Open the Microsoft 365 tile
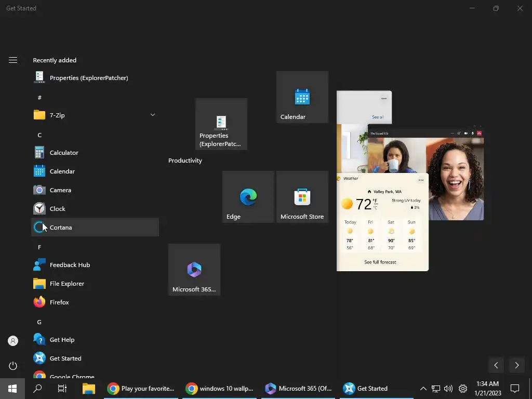532x399 pixels. coord(194,270)
